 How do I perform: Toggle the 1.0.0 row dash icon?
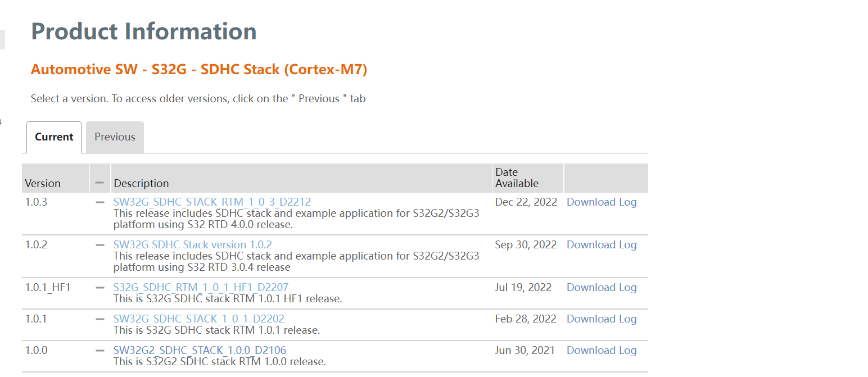[x=100, y=350]
